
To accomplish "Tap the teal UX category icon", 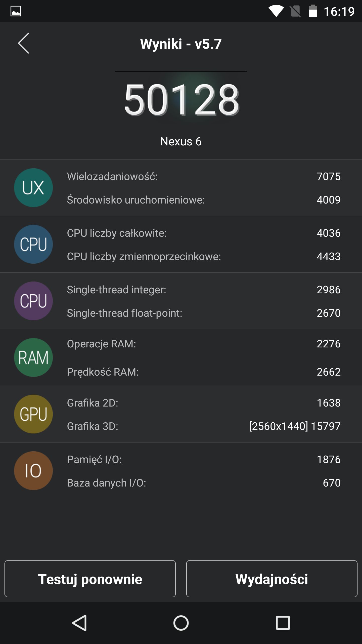I will click(33, 188).
